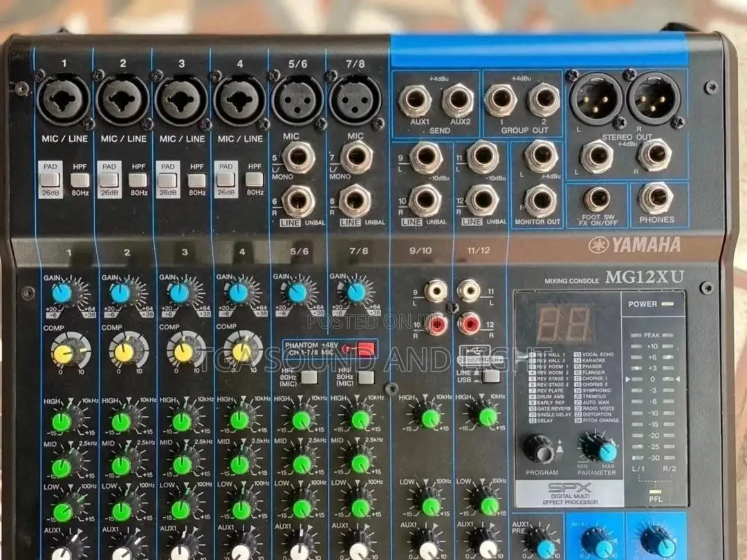Click the SPX Digital Multi Effect Processor label
The width and height of the screenshot is (747, 560).
pos(570,494)
